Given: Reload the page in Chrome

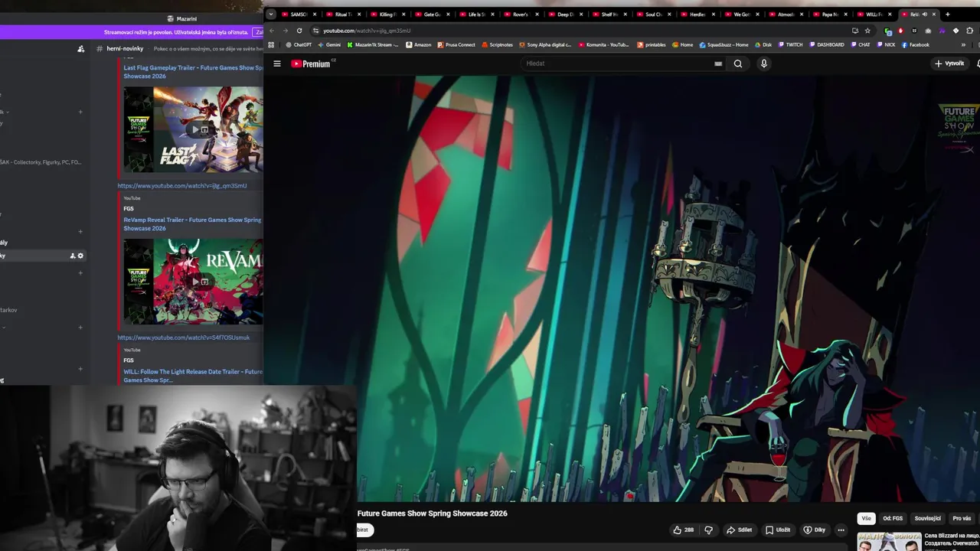Looking at the screenshot, I should click(299, 31).
